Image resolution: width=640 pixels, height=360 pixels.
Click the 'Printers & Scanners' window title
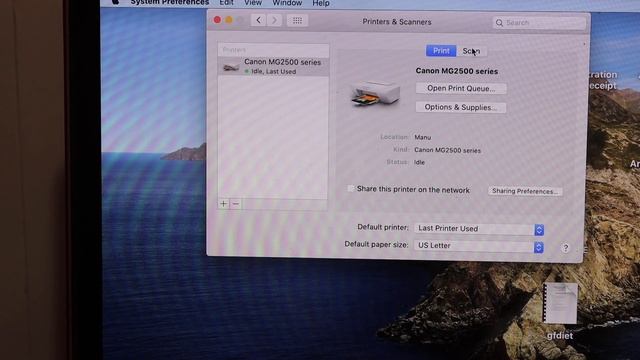(x=397, y=22)
